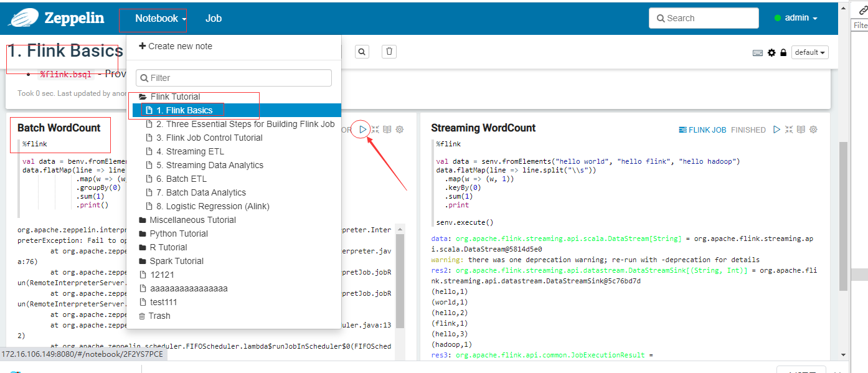The height and width of the screenshot is (373, 868).
Task: Select Create new note
Action: click(176, 46)
